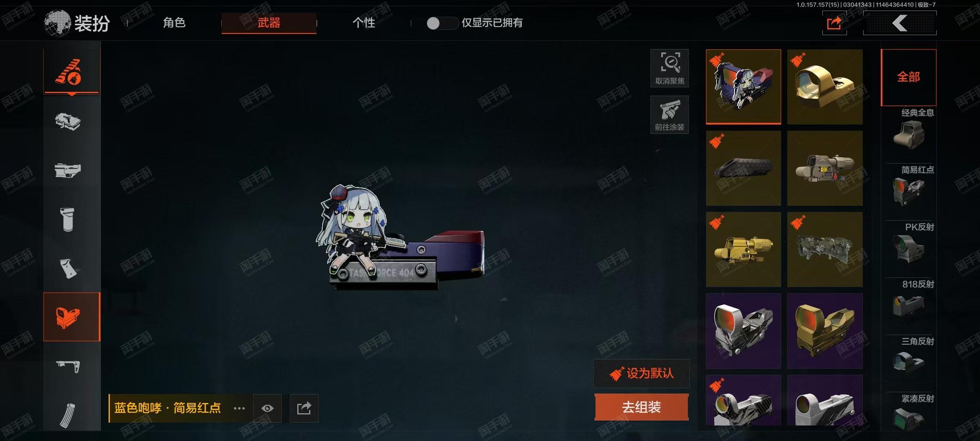
Task: Click the share icon at top right
Action: tap(834, 23)
